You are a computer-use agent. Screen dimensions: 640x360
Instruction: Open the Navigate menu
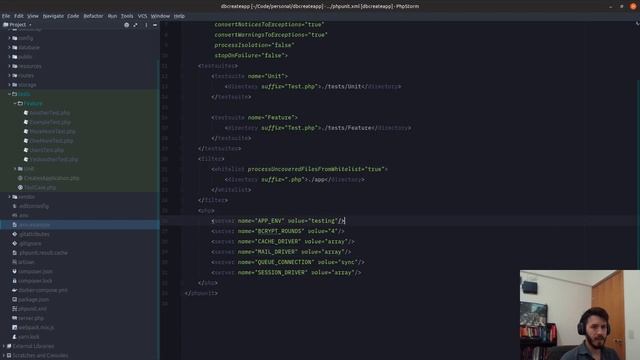click(53, 16)
